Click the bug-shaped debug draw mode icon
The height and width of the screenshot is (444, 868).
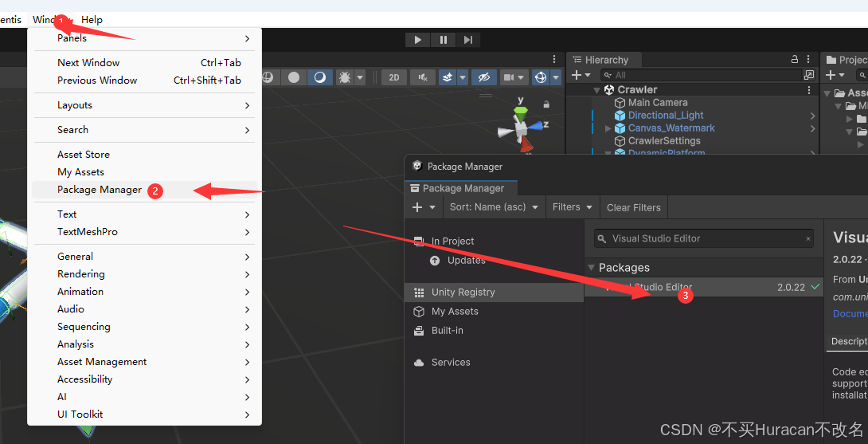344,77
